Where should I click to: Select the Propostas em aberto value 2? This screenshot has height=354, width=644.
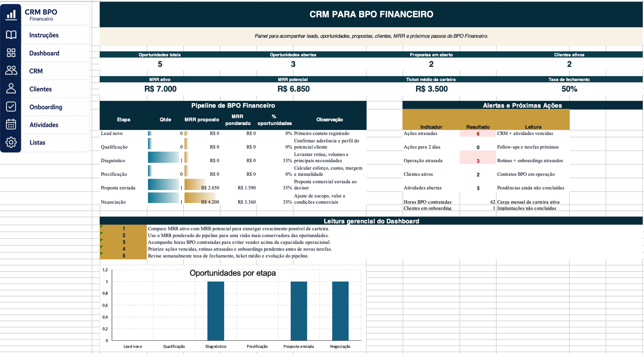click(x=431, y=64)
